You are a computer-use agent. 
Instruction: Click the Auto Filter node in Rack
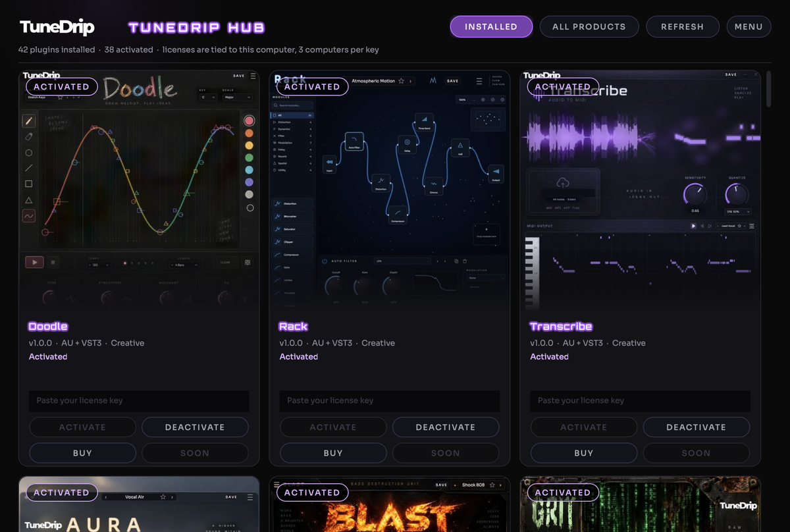pyautogui.click(x=354, y=142)
